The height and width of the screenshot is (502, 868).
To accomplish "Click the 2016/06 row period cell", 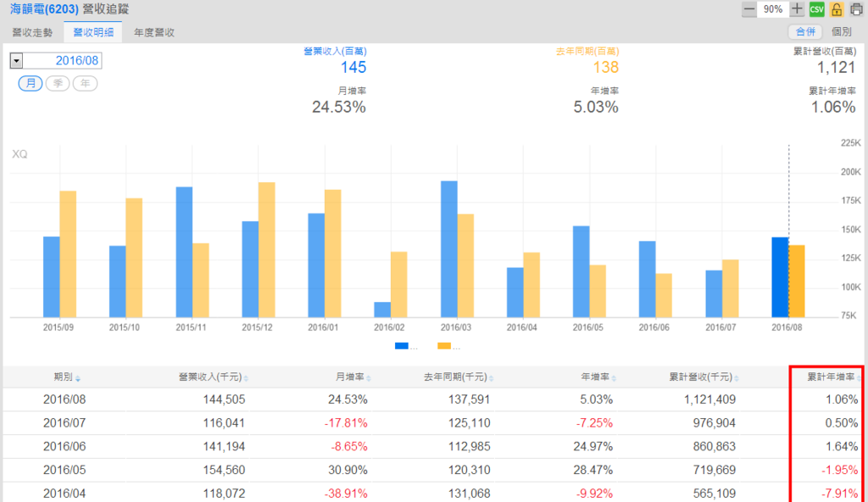I will tap(64, 447).
